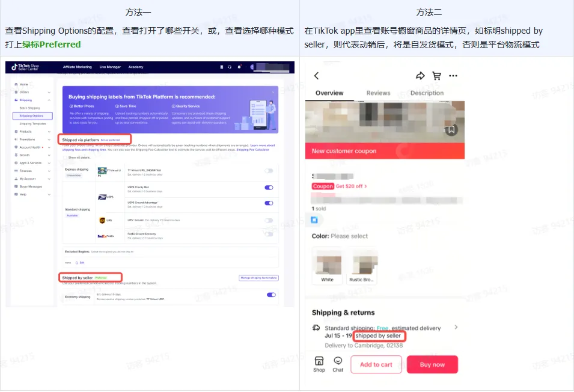
Task: Click the Promotions megaphone icon in sidebar
Action: 16,139
